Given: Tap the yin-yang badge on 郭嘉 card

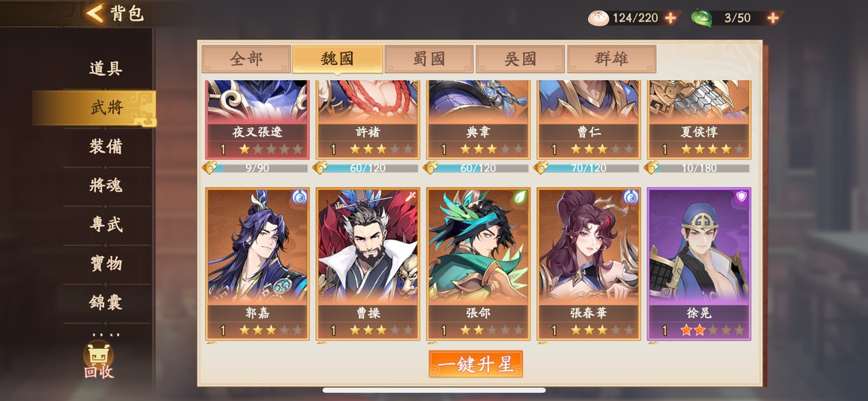Looking at the screenshot, I should (300, 196).
